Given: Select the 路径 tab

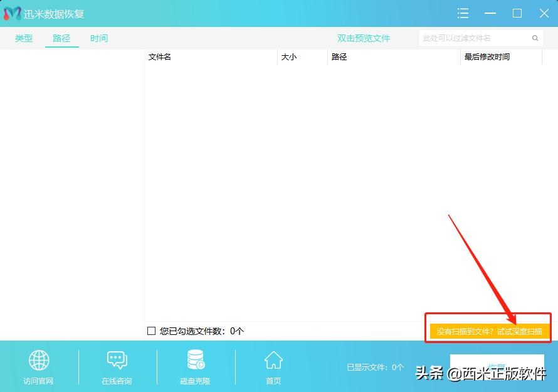Looking at the screenshot, I should (x=61, y=38).
